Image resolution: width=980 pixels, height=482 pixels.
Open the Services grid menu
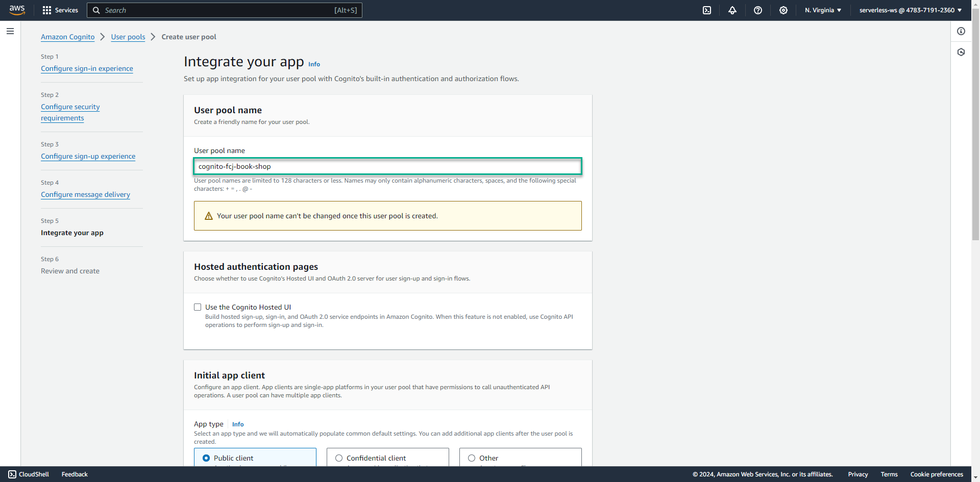60,10
